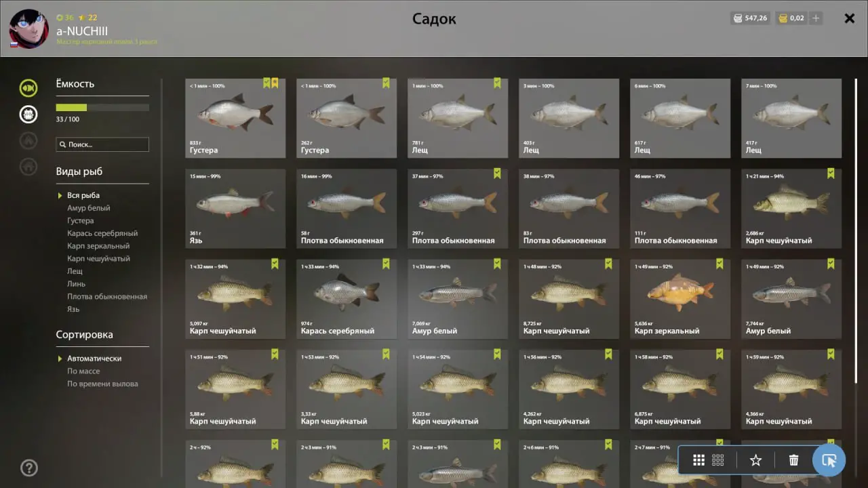Filter species by Карп зеркальный
Image resolution: width=868 pixels, height=488 pixels.
pos(98,246)
